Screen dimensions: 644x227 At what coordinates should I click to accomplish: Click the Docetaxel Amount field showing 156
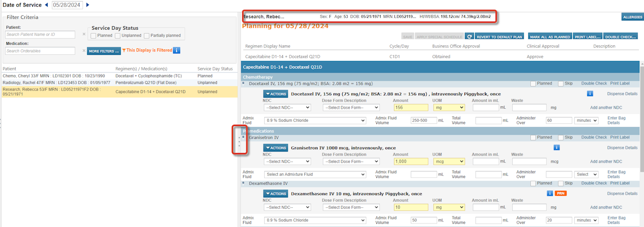411,107
